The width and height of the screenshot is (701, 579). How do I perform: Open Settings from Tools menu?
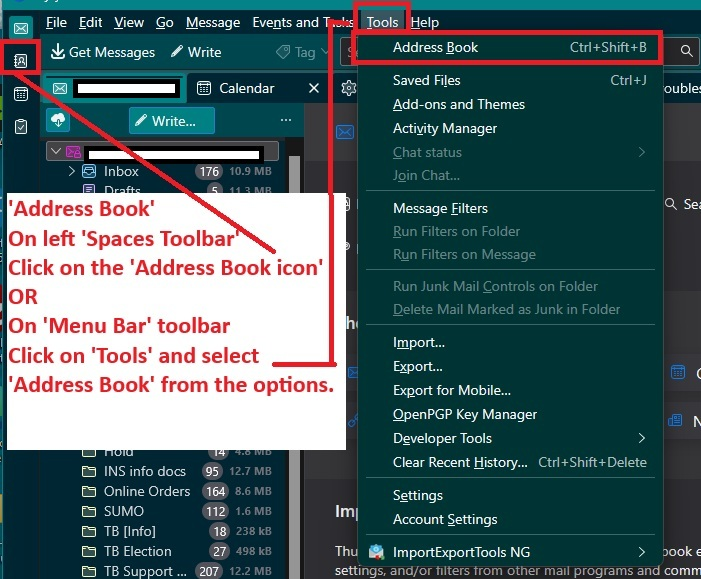[x=510, y=495]
